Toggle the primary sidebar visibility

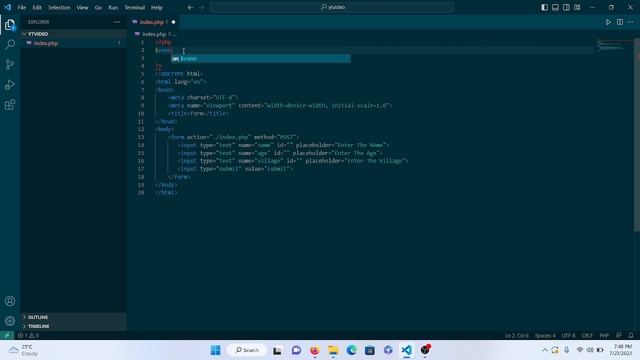[544, 7]
